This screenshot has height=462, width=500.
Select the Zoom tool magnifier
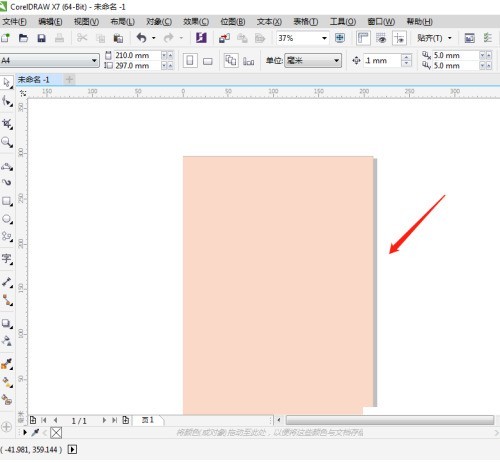coord(7,143)
